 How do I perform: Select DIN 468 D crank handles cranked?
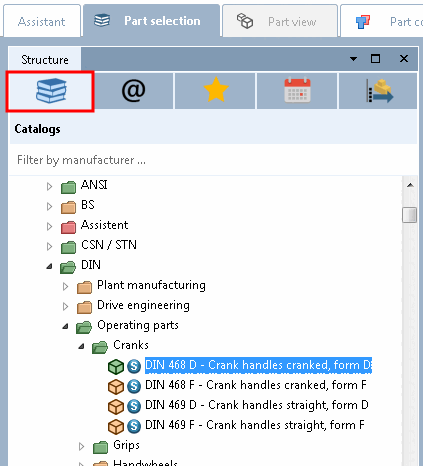click(258, 365)
